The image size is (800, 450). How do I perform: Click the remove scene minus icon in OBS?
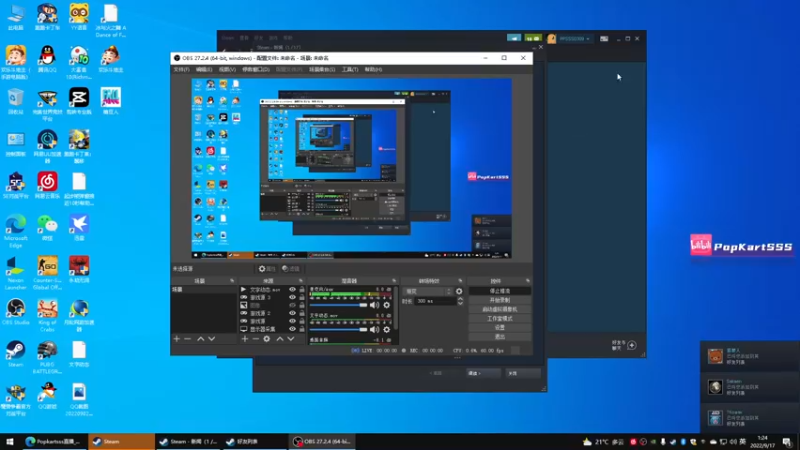click(x=187, y=339)
